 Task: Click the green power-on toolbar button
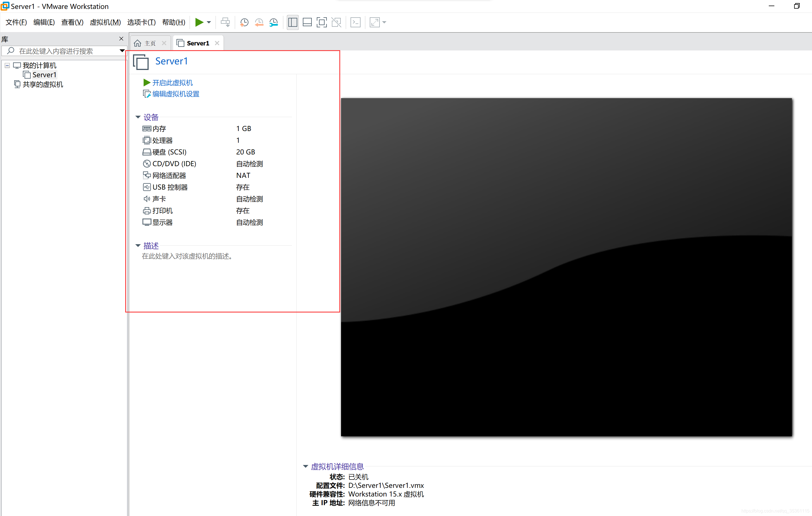point(199,22)
